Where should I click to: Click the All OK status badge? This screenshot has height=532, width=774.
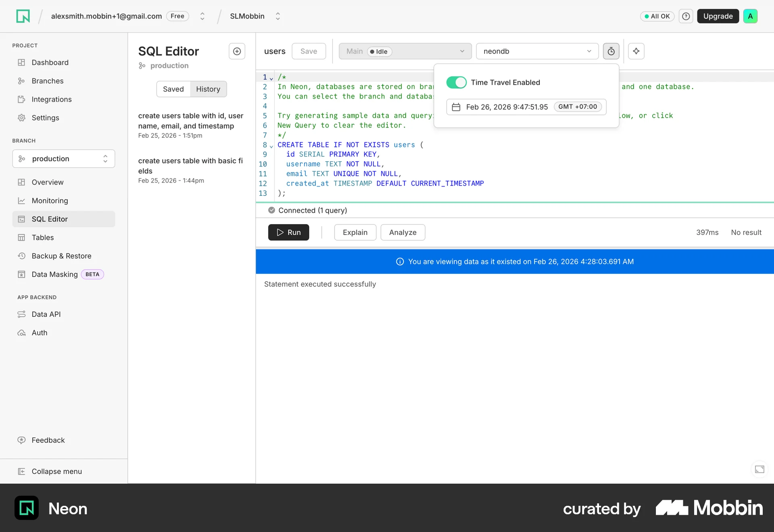[657, 16]
